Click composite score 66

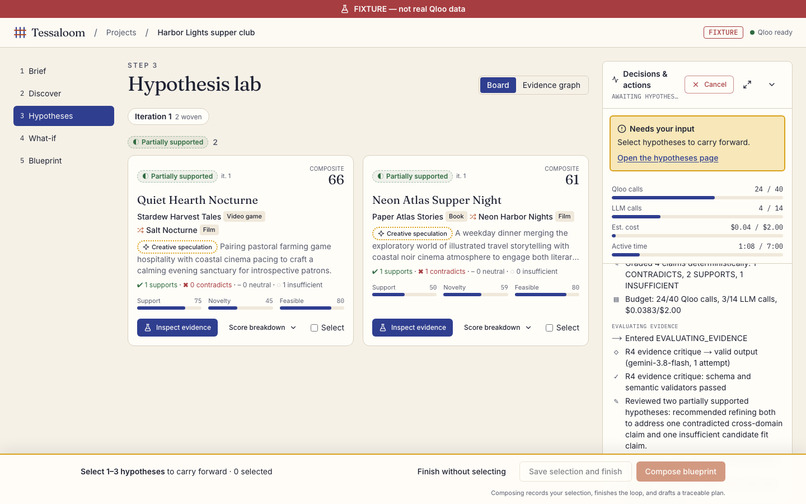(336, 179)
